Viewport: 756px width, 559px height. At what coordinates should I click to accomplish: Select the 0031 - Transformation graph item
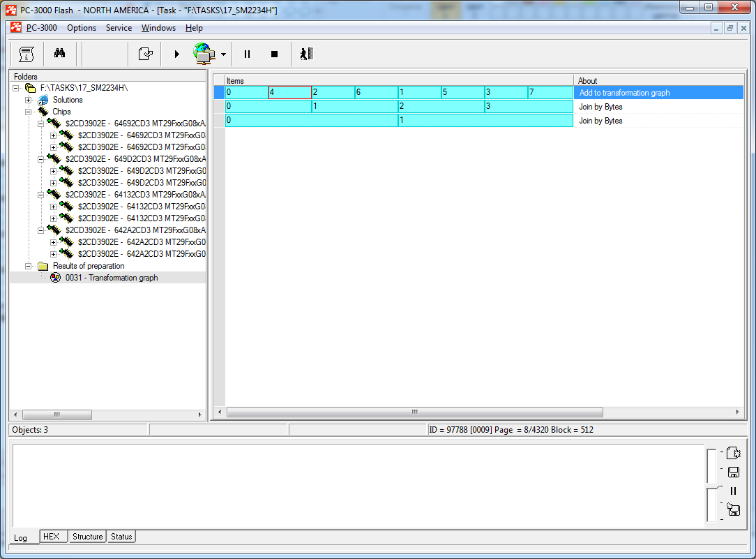tap(112, 278)
